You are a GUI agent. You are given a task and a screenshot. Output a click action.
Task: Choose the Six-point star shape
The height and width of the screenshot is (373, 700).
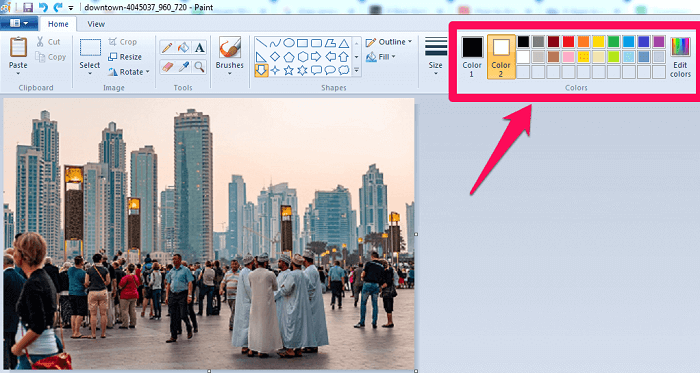tap(303, 70)
